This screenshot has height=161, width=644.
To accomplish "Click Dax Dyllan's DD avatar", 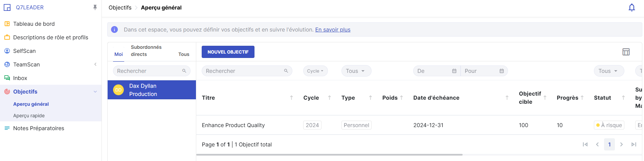I will coord(118,90).
